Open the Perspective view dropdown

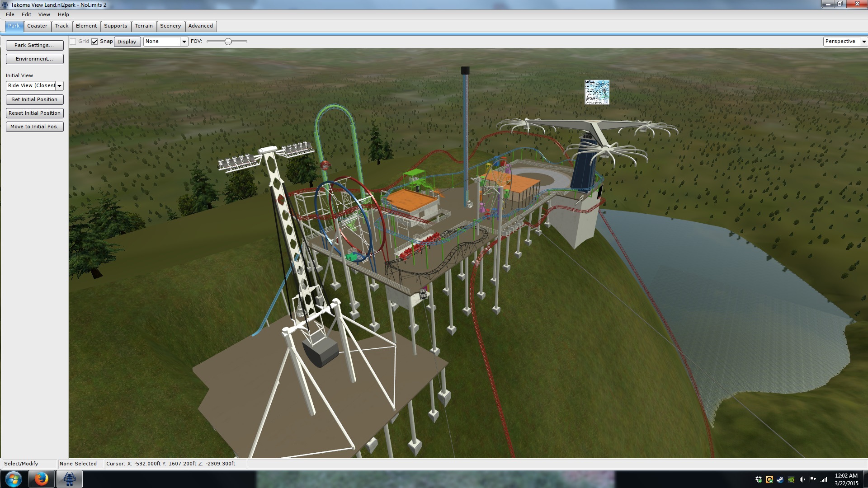863,42
